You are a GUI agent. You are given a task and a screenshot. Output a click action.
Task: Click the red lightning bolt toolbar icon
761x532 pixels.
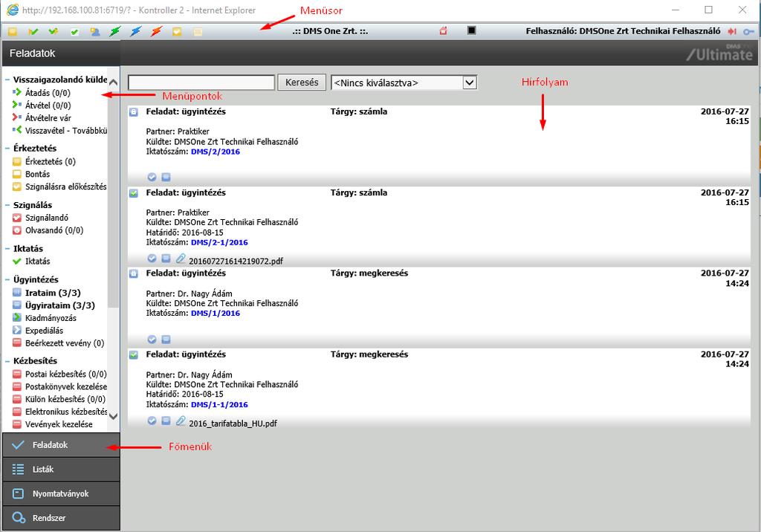pos(156,31)
